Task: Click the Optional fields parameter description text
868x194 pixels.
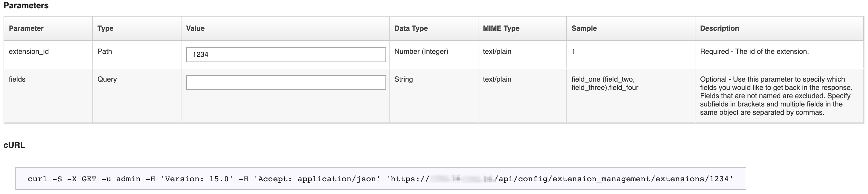Action: click(x=776, y=96)
